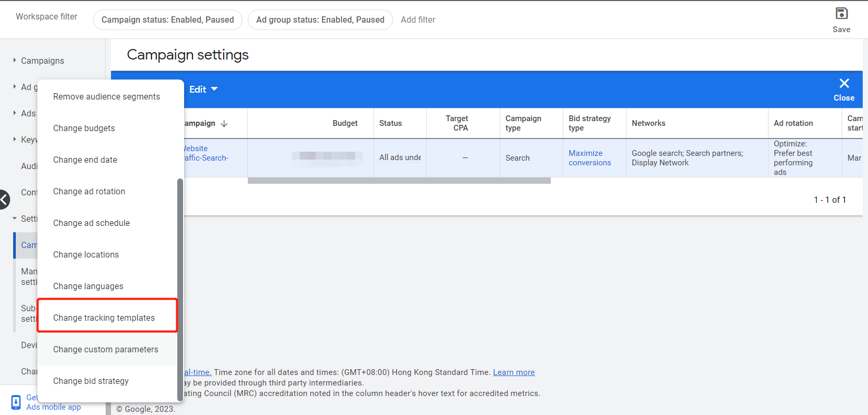This screenshot has height=415, width=868.
Task: Select Change ad schedule
Action: point(107,223)
